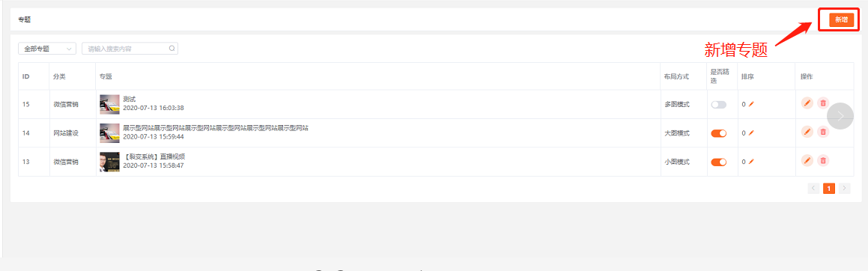
Task: Click the gray circular right arrow button
Action: pyautogui.click(x=840, y=116)
